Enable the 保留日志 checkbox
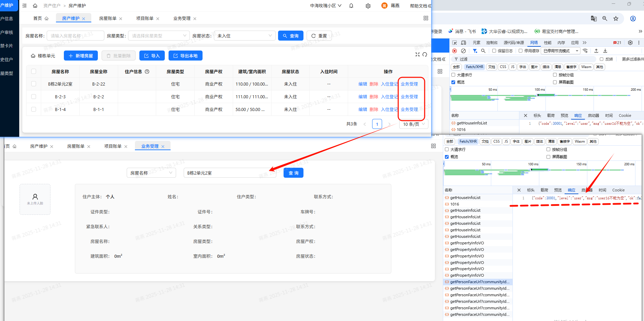Image resolution: width=644 pixels, height=321 pixels. coord(494,51)
